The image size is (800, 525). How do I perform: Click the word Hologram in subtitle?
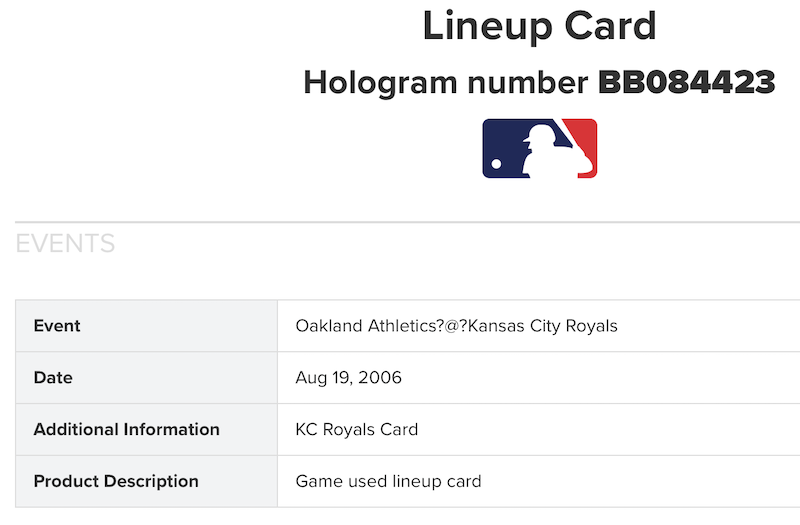coord(380,83)
